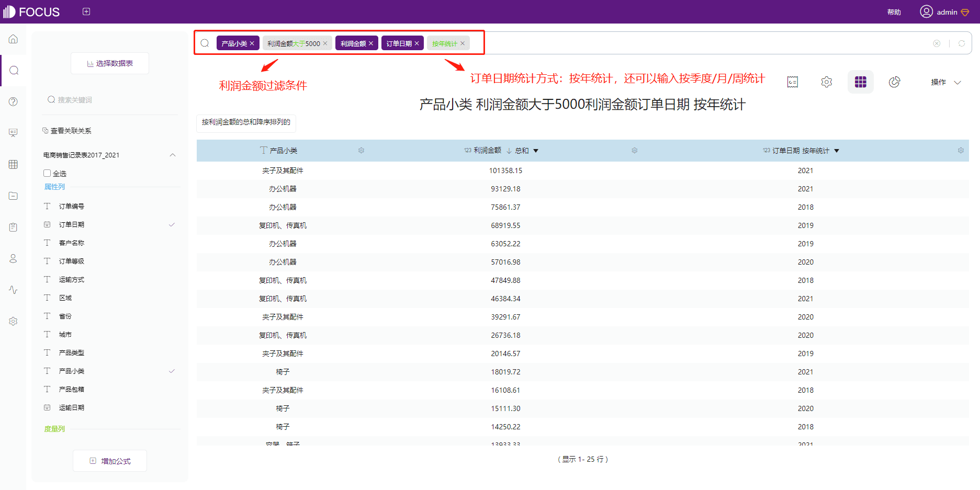Switch to table grid view
This screenshot has height=490, width=980.
(861, 82)
